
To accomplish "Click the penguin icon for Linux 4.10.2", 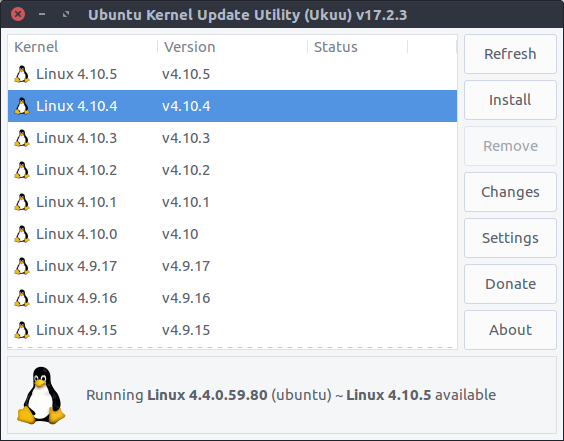I will [x=22, y=170].
